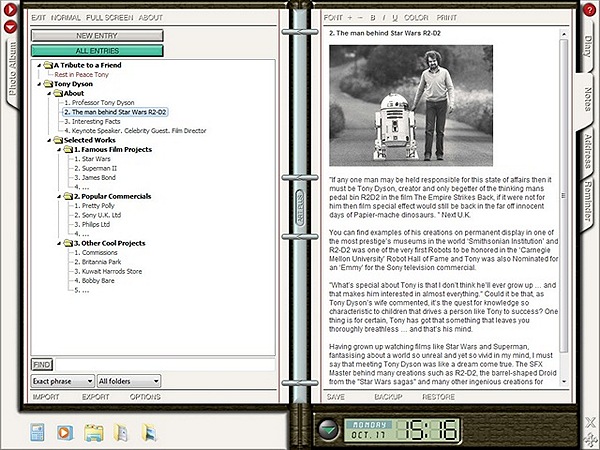Collapse '2. Popular Commercials' node

tap(59, 197)
